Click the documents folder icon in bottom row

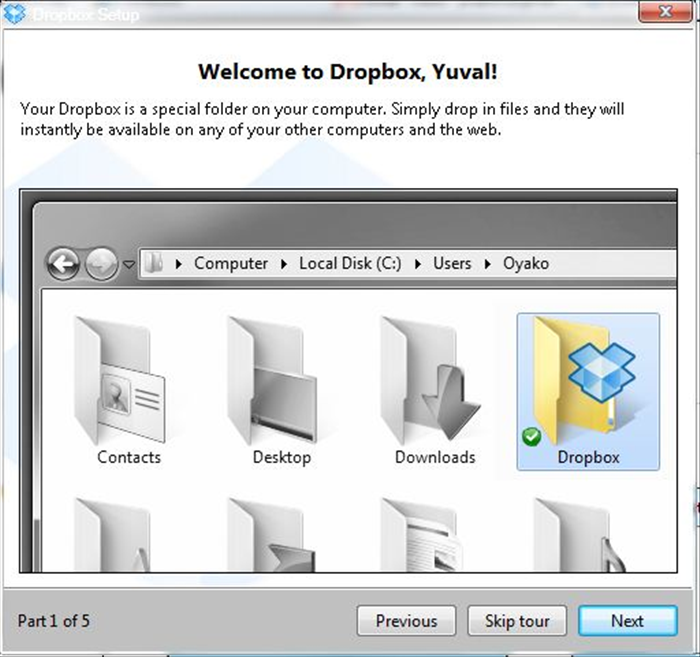tap(421, 535)
